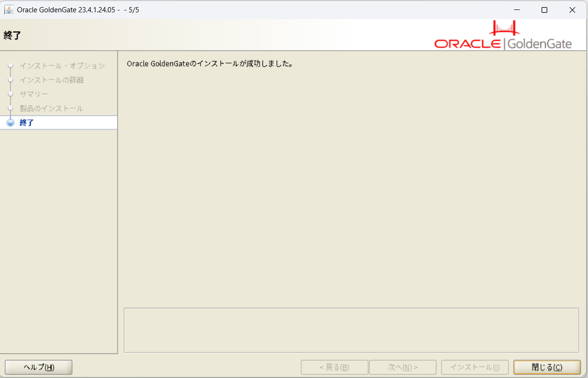Click the Java installer icon in the title bar
Viewport: 588px width, 378px height.
tap(9, 9)
